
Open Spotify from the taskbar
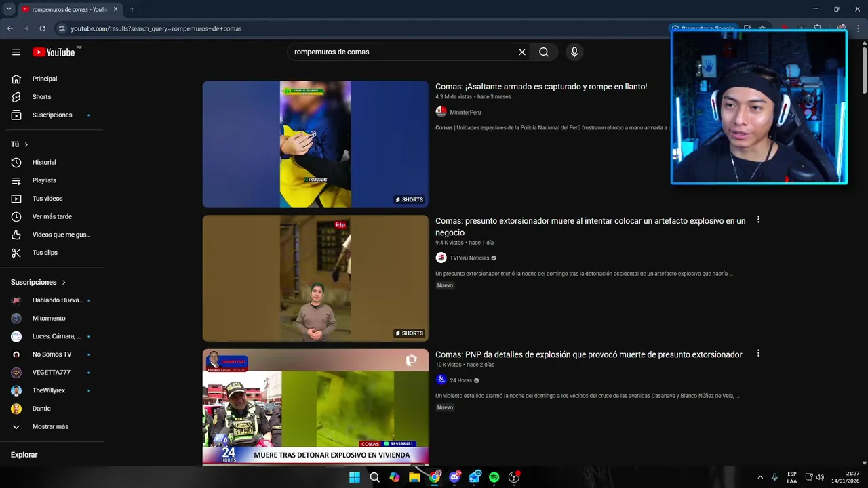pyautogui.click(x=494, y=477)
